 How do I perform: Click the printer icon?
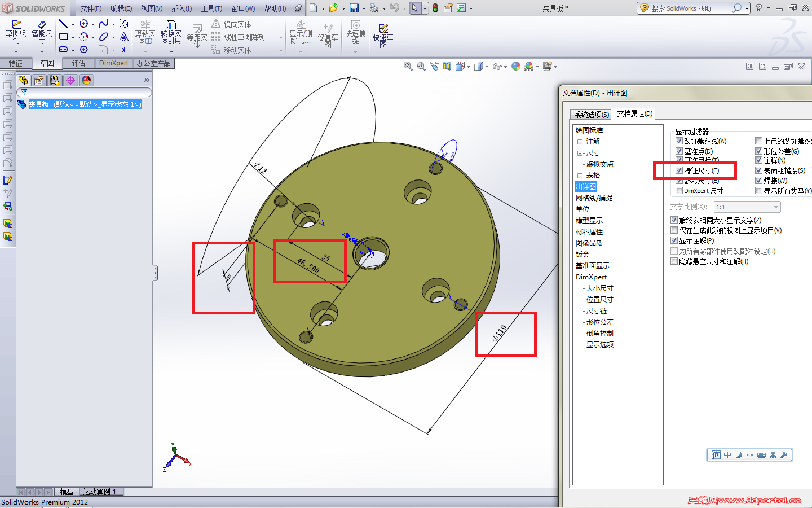pyautogui.click(x=374, y=8)
